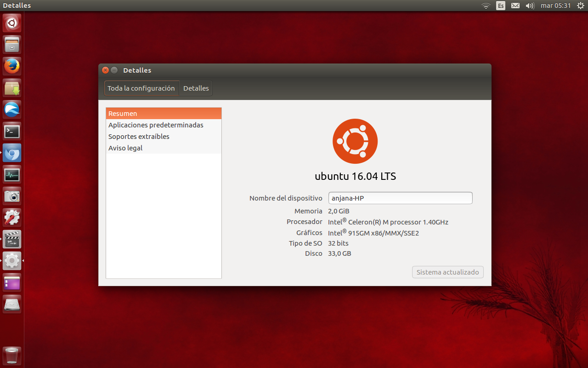Screen dimensions: 588x368
Task: Open Aviso legal section
Action: [164, 148]
